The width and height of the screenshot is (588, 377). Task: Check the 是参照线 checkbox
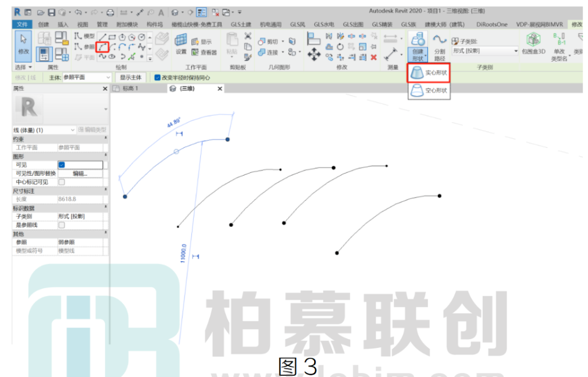tap(62, 225)
